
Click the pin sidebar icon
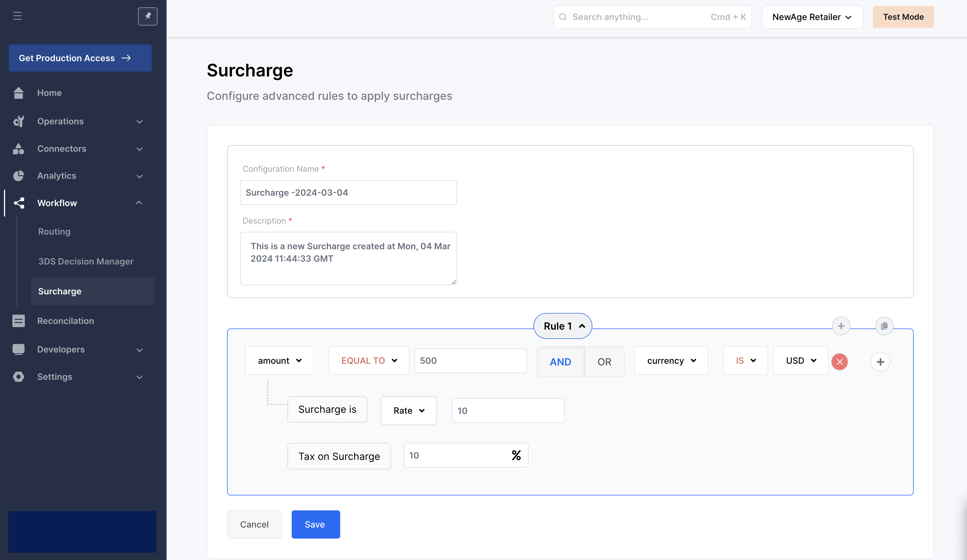click(147, 16)
